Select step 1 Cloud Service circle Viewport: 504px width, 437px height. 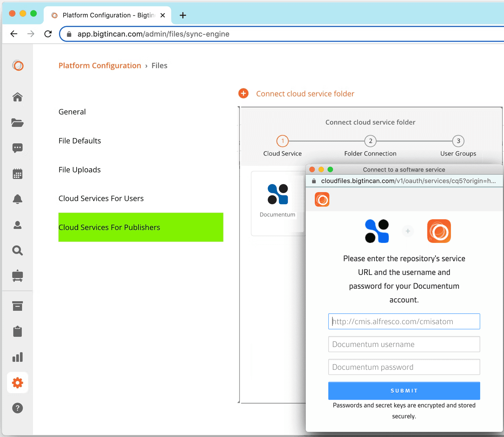(283, 141)
